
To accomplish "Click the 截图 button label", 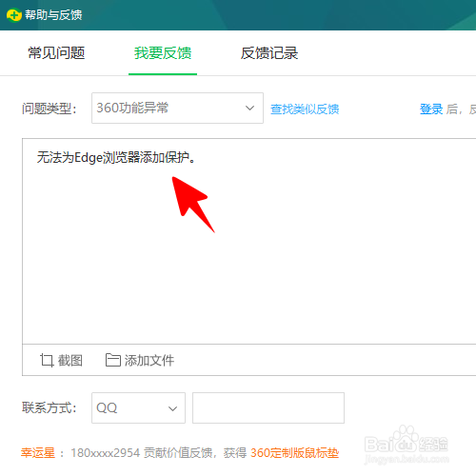I will [x=70, y=361].
